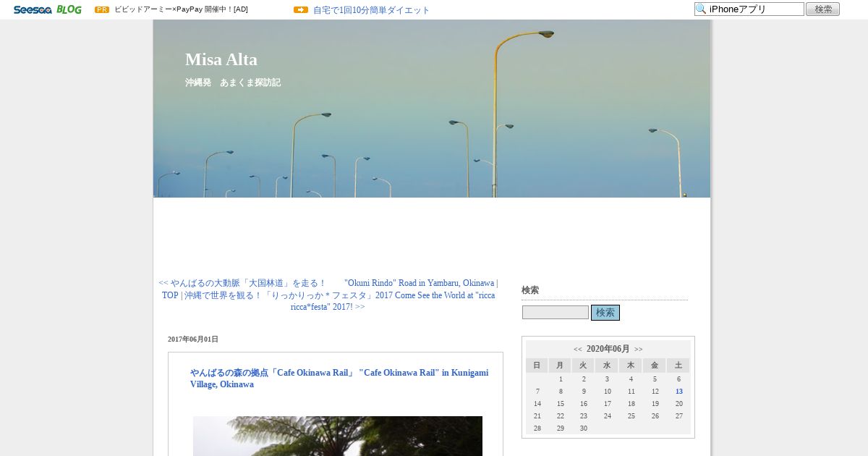
Task: Focus the sidebar search text field
Action: point(556,313)
